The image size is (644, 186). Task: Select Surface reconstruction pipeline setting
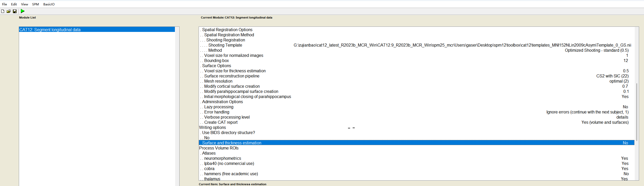pos(232,76)
